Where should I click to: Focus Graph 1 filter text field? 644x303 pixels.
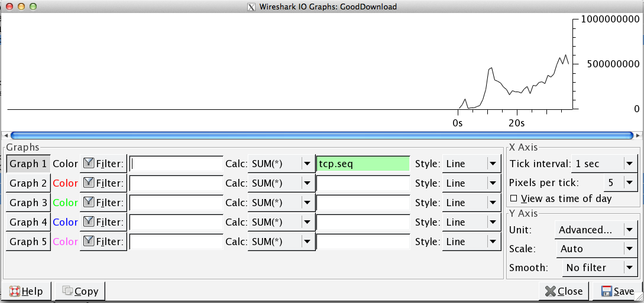(176, 164)
